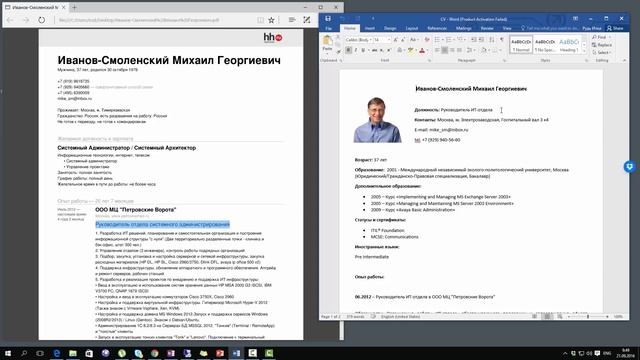Apply yellow text highlight color
The width and height of the screenshot is (640, 360).
411,50
